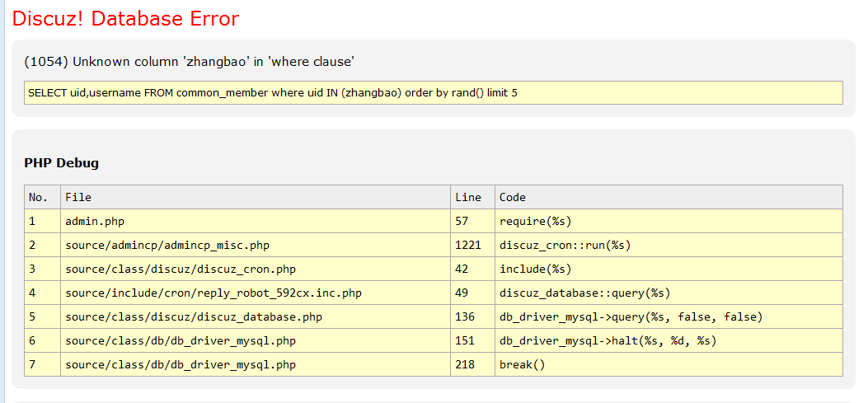The image size is (868, 403).
Task: Click the require(%s) code cell
Action: [535, 221]
